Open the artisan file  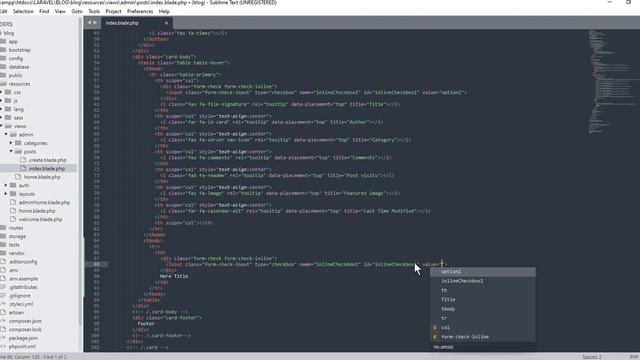[x=16, y=313]
